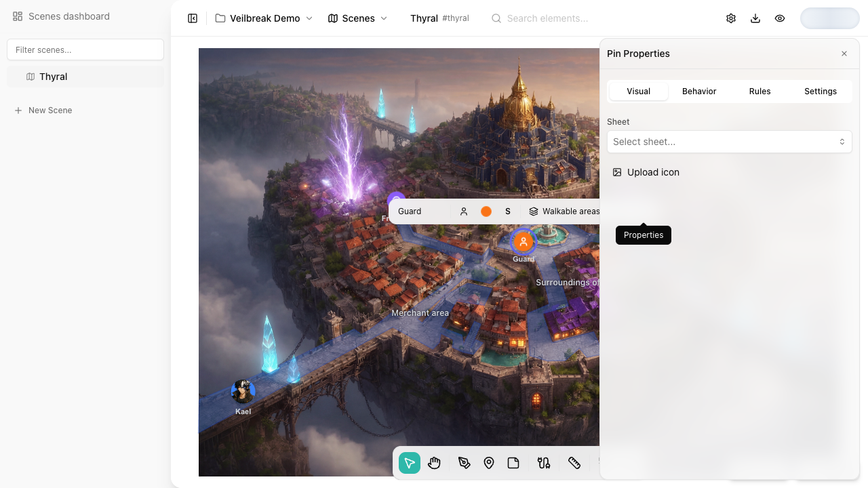Open the Select sheet dropdown
The image size is (868, 488).
[730, 142]
